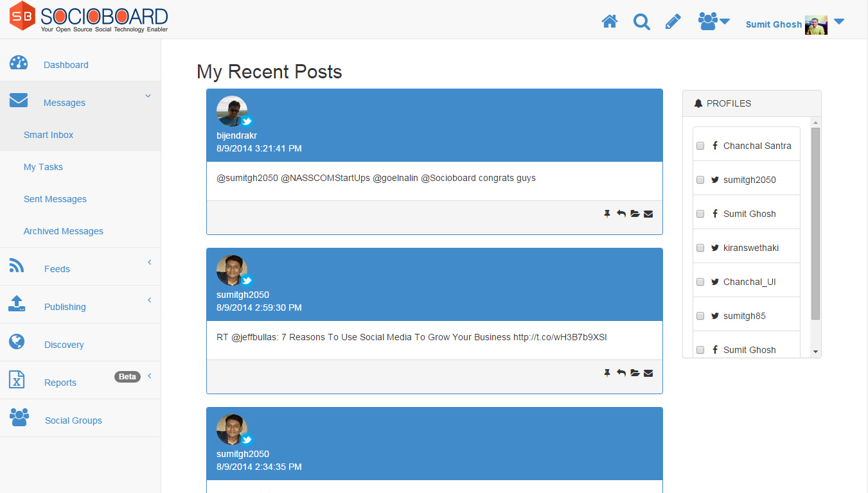Open the search magnifier icon

pyautogui.click(x=641, y=22)
